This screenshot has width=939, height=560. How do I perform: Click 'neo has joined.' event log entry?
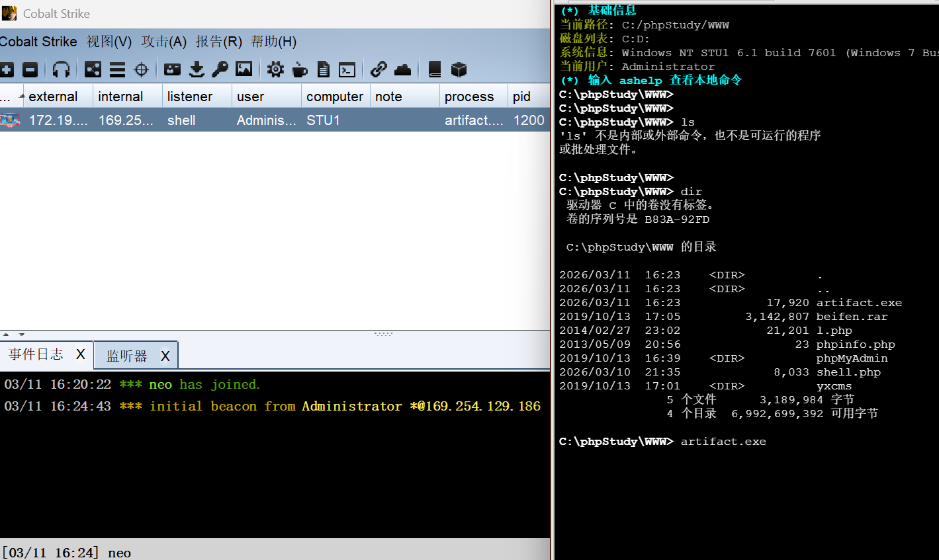pos(132,384)
